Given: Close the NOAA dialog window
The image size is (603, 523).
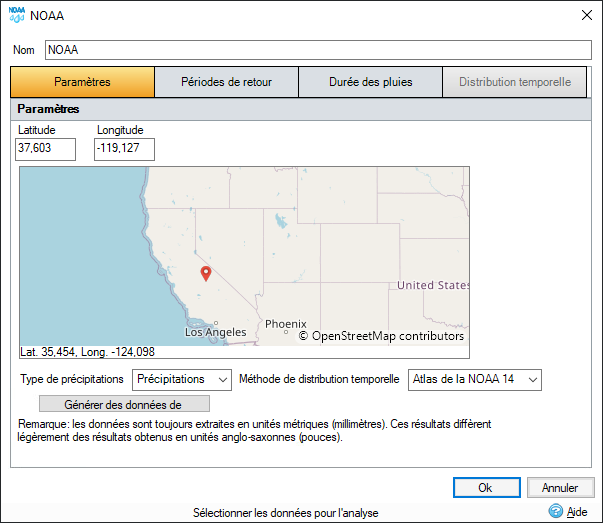Looking at the screenshot, I should click(587, 15).
